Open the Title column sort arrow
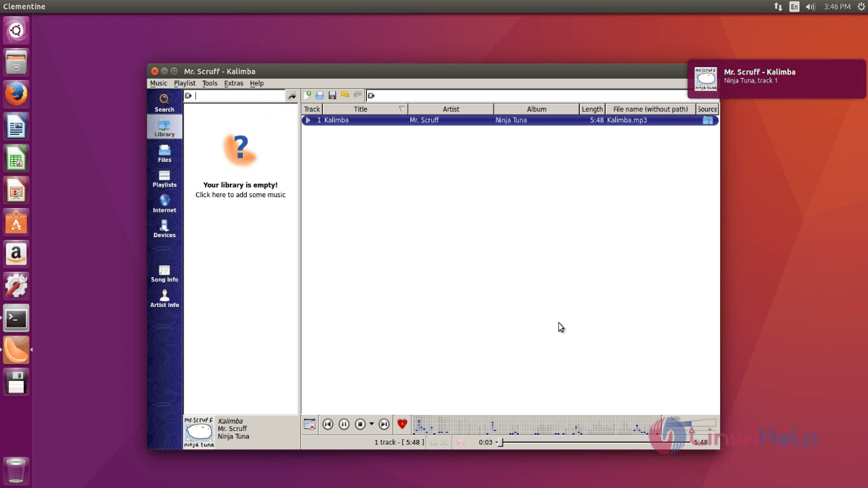The image size is (868, 488). click(401, 109)
